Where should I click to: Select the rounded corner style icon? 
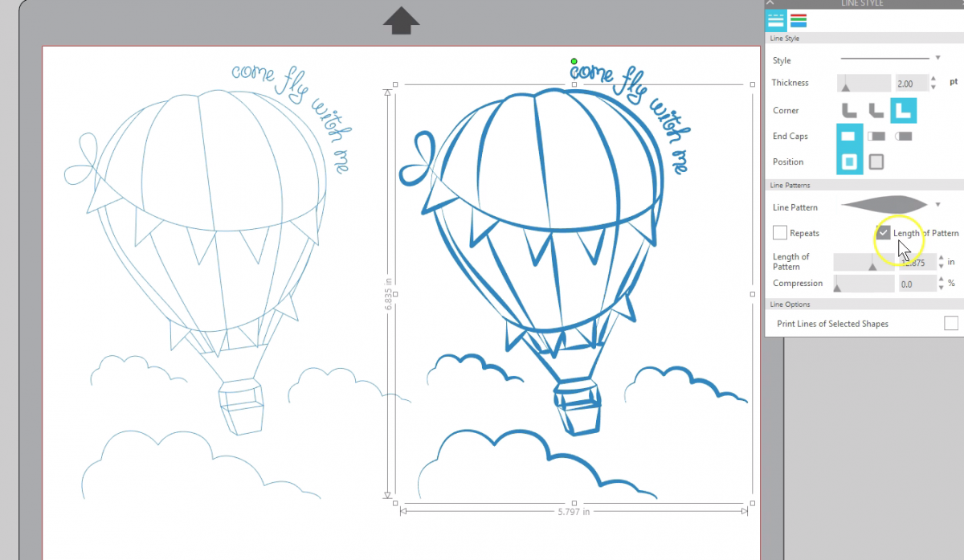tap(849, 110)
